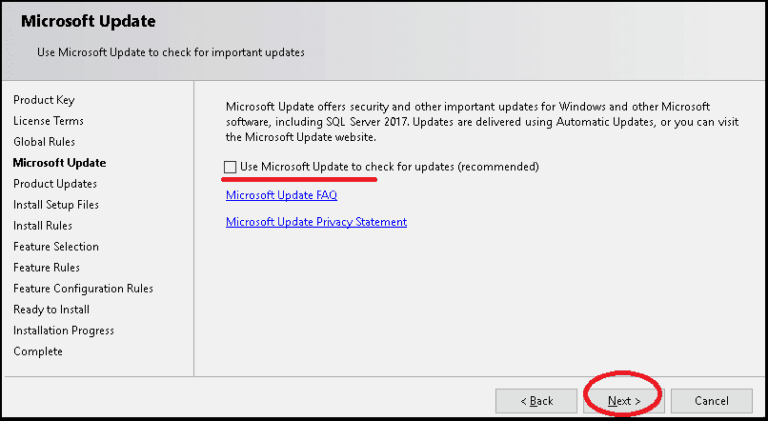Click Install Rules in the sidebar
This screenshot has height=421, width=768.
tap(43, 226)
